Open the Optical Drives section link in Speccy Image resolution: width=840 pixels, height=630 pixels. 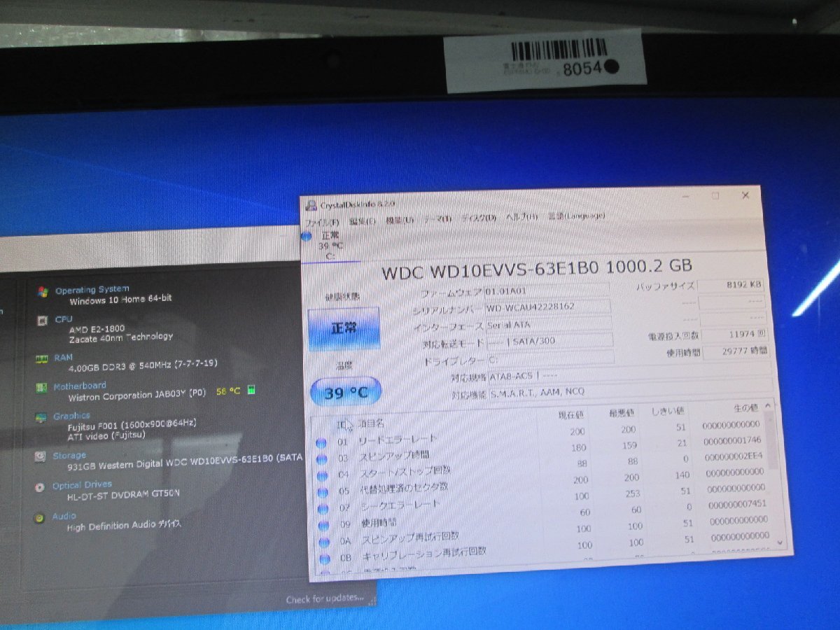pyautogui.click(x=82, y=485)
